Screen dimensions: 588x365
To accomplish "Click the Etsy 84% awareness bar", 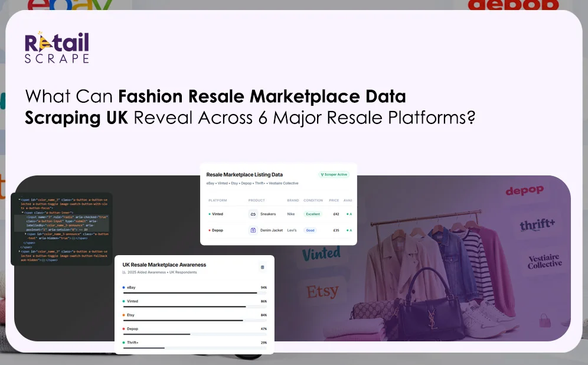I will (x=195, y=321).
